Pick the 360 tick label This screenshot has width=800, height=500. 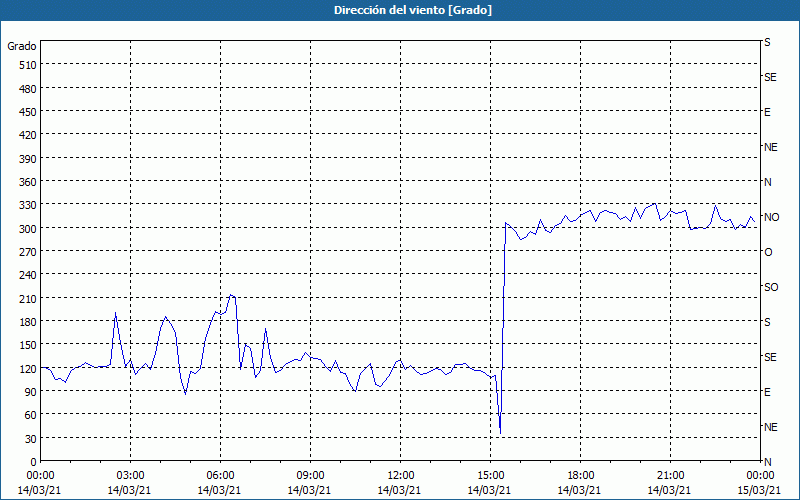pyautogui.click(x=28, y=182)
